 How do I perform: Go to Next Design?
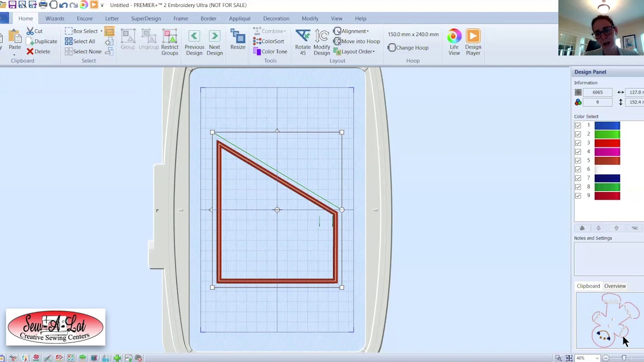(214, 43)
